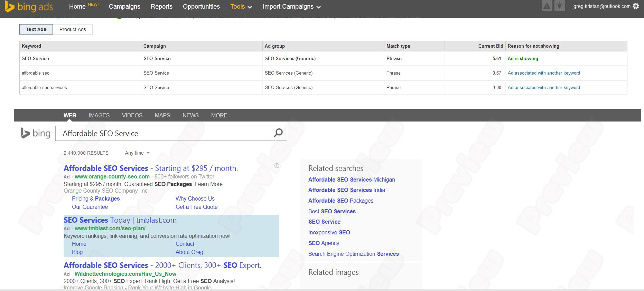Open the Get a Free Quote sitelink

point(197,207)
